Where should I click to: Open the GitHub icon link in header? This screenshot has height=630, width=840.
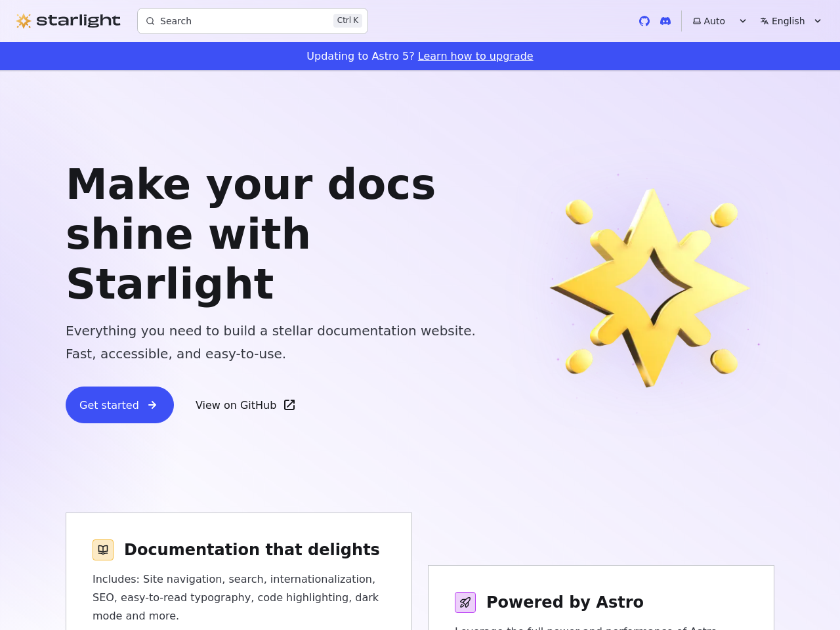point(644,21)
